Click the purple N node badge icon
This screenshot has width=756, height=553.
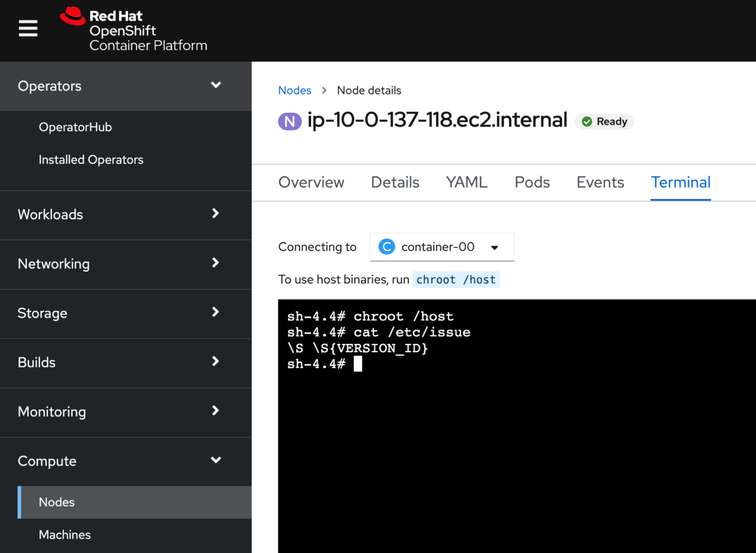click(289, 122)
